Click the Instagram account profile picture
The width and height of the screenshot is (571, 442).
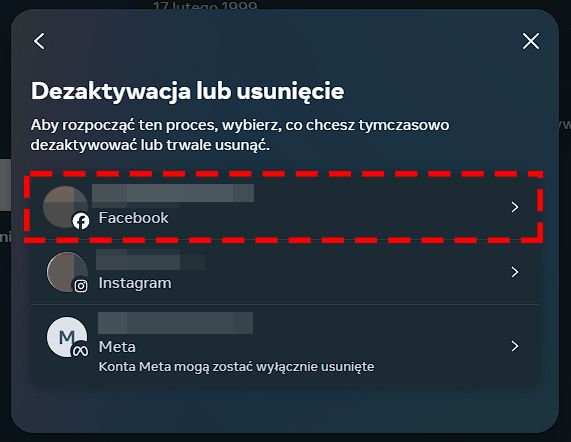coord(67,272)
